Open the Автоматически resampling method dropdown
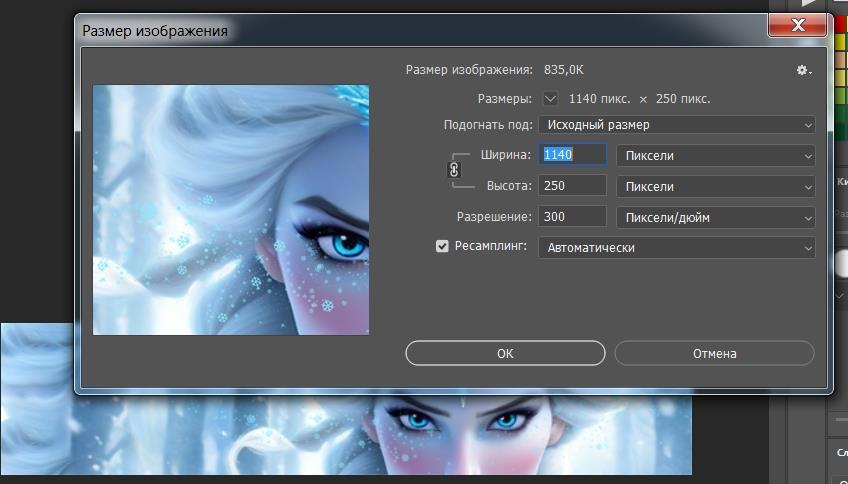The width and height of the screenshot is (848, 484). pyautogui.click(x=677, y=248)
